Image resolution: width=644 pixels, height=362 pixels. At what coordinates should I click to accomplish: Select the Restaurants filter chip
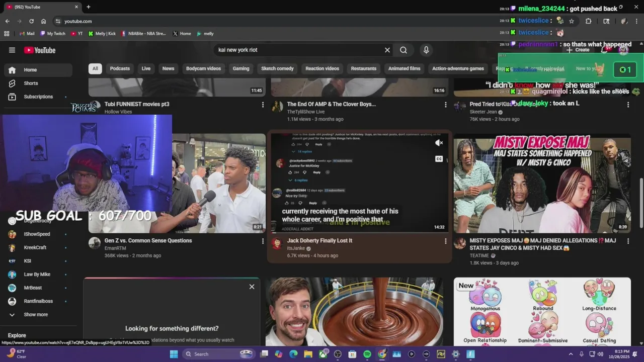point(364,68)
